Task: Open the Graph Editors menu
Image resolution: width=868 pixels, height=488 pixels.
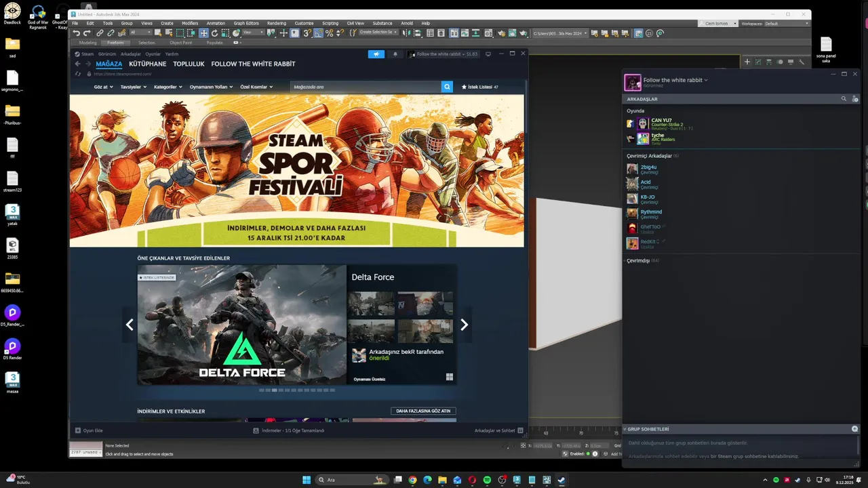Action: (246, 23)
